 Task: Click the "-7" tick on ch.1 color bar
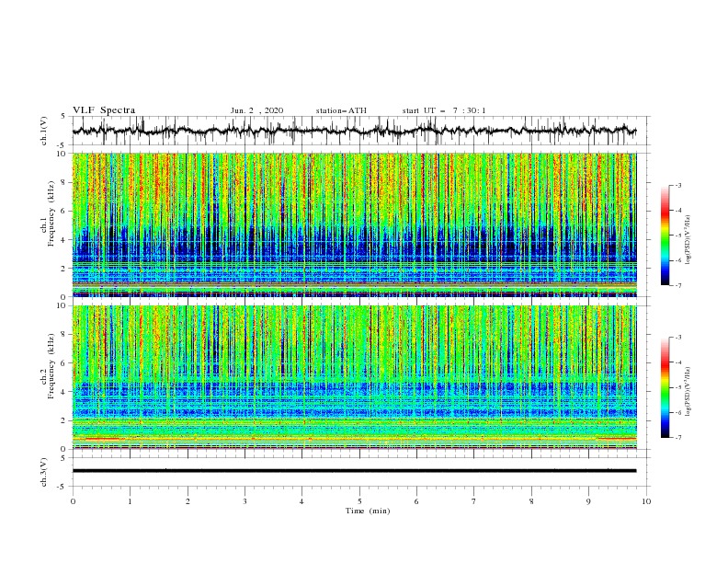click(x=677, y=285)
